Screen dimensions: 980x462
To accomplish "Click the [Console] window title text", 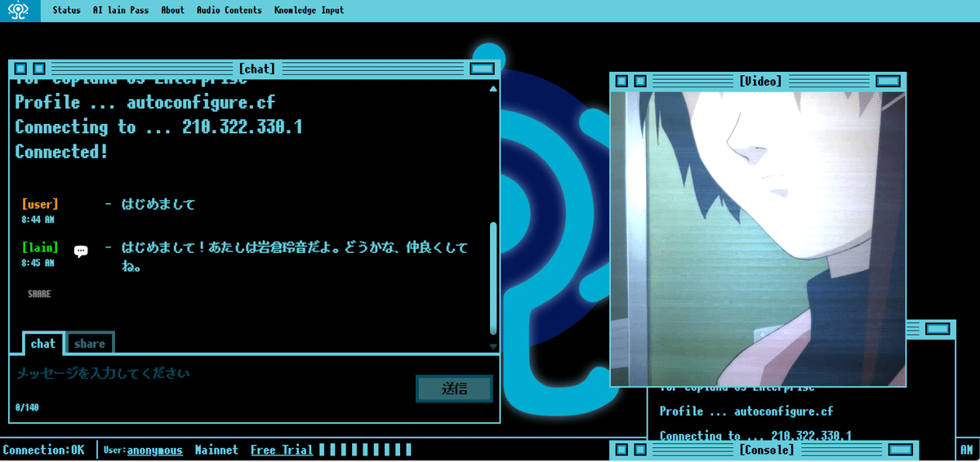I will tap(766, 450).
